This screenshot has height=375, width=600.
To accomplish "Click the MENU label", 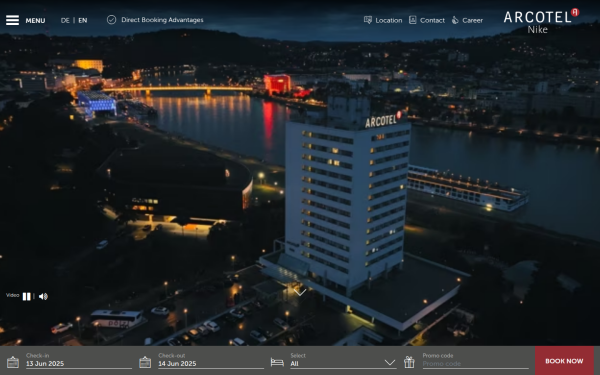I will pos(35,21).
